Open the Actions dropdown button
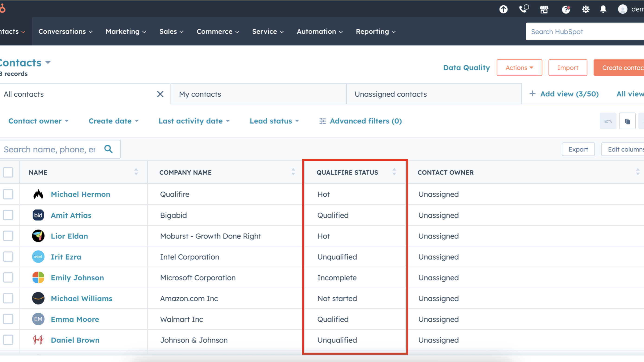Screen dimensions: 644x362 click(x=519, y=68)
